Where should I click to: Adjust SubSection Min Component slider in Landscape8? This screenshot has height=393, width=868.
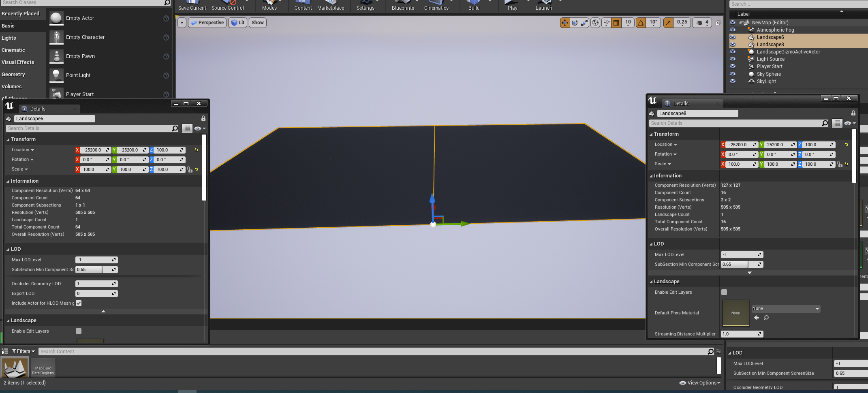click(742, 264)
